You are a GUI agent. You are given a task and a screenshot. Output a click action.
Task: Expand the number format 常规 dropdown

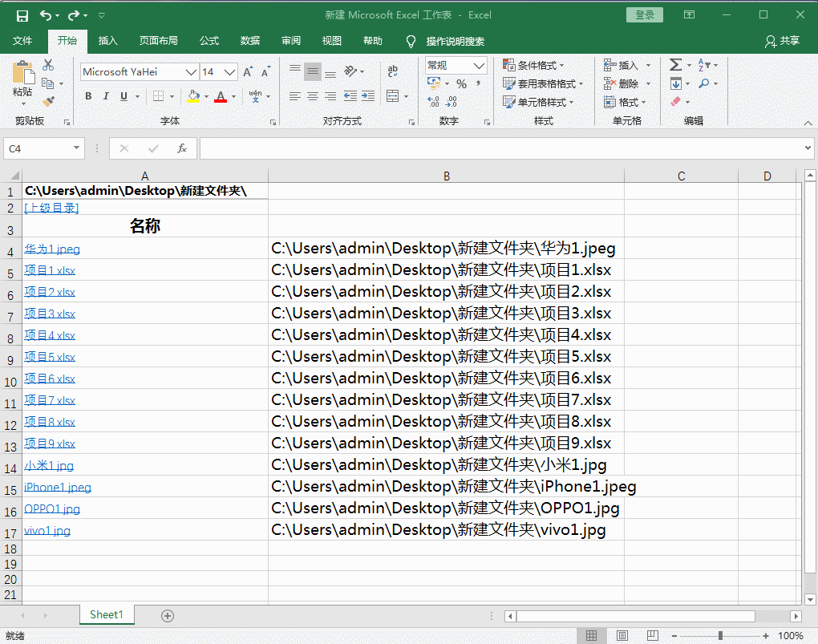point(480,66)
